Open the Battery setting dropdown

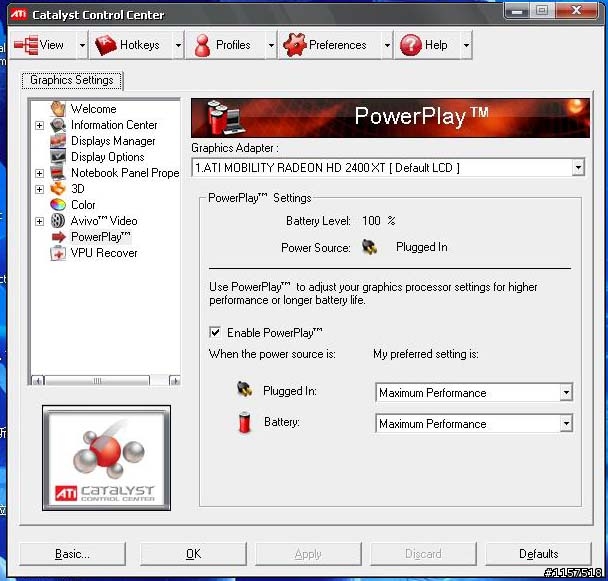point(566,424)
